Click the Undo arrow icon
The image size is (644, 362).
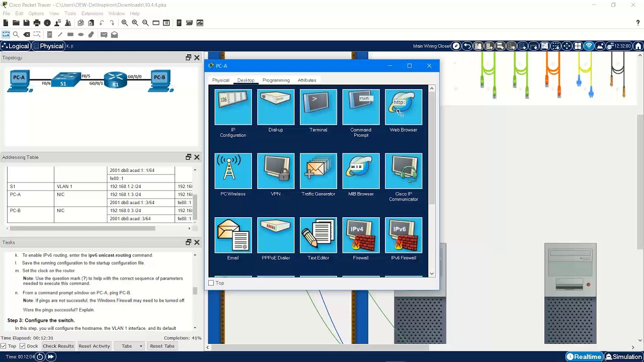click(102, 23)
